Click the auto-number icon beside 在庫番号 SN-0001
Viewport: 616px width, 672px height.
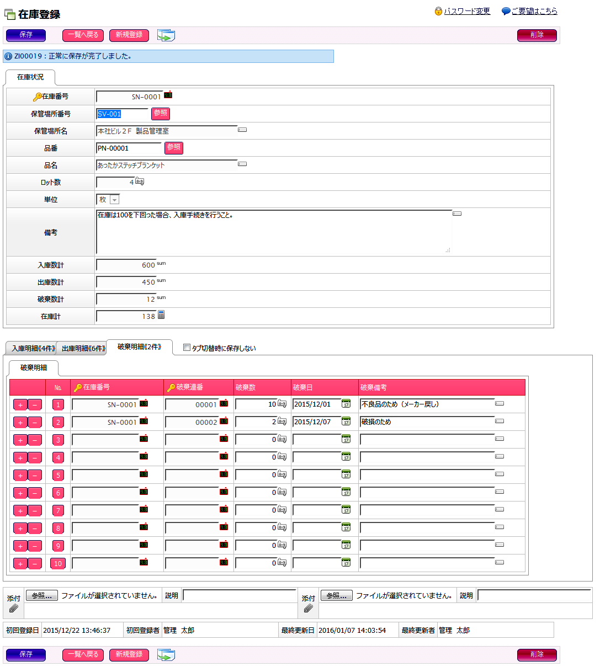(x=168, y=95)
